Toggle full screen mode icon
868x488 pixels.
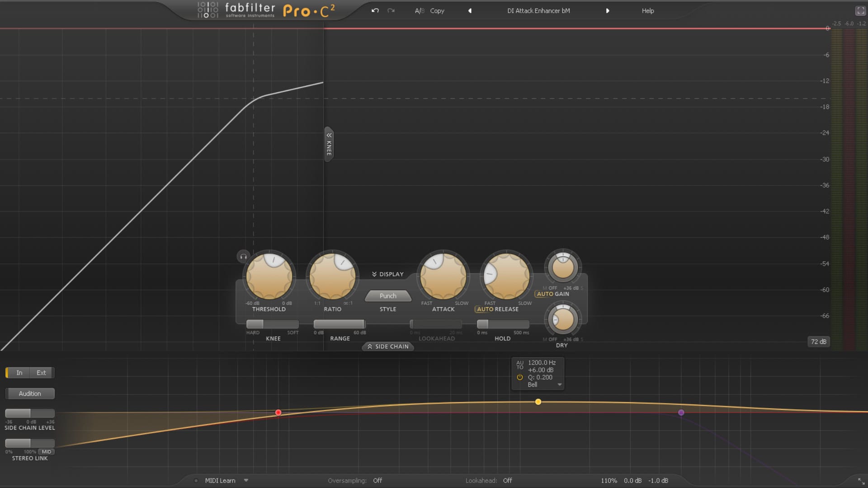pos(860,10)
